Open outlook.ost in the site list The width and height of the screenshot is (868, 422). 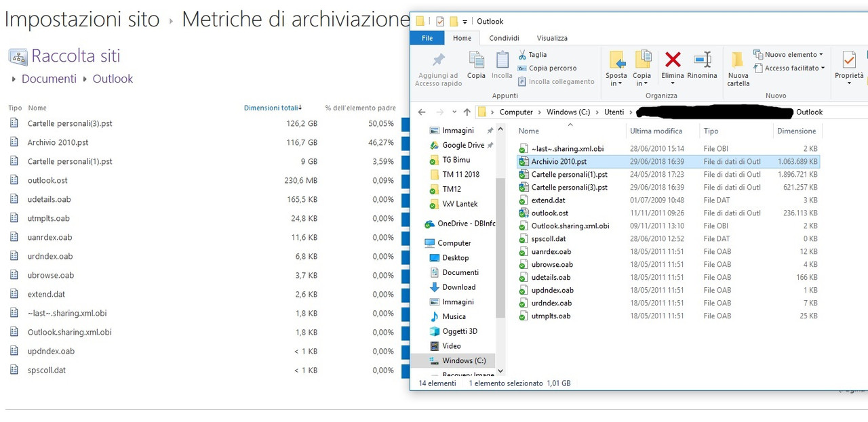[x=47, y=181]
